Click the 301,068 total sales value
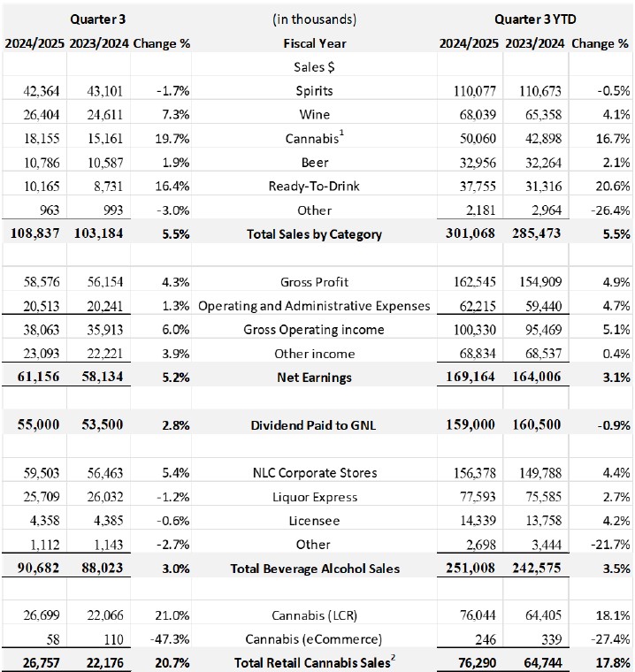 [x=470, y=234]
